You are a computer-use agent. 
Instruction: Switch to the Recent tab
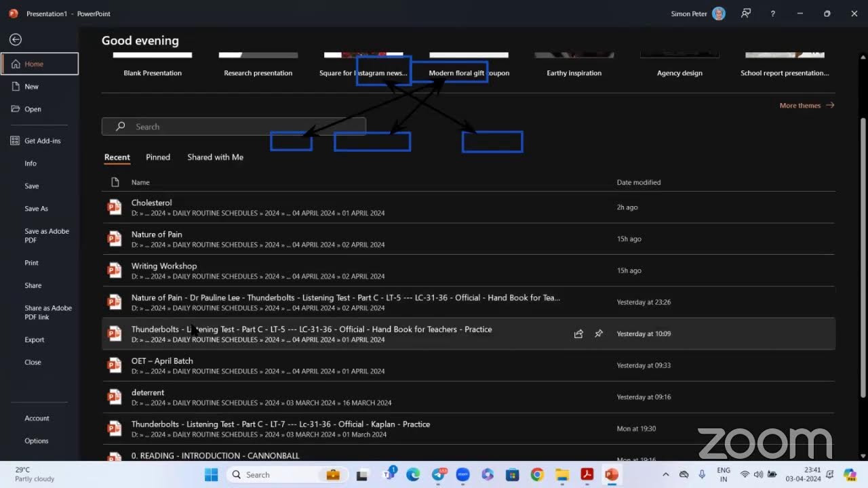[117, 157]
